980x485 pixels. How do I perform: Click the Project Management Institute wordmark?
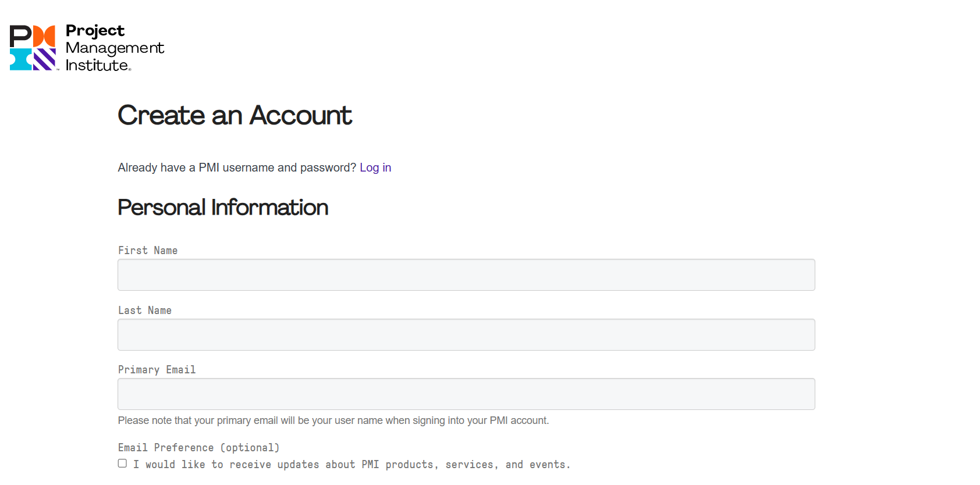[x=114, y=48]
